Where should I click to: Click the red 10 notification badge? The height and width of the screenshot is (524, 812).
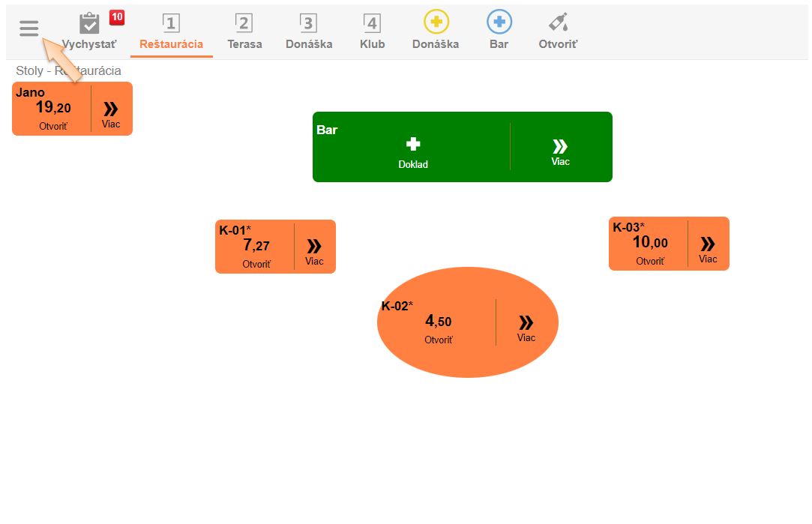[x=117, y=17]
